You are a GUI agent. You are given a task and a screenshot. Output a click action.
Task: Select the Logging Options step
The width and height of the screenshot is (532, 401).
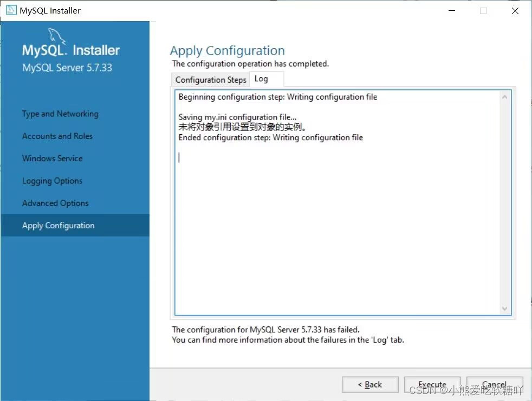[52, 181]
